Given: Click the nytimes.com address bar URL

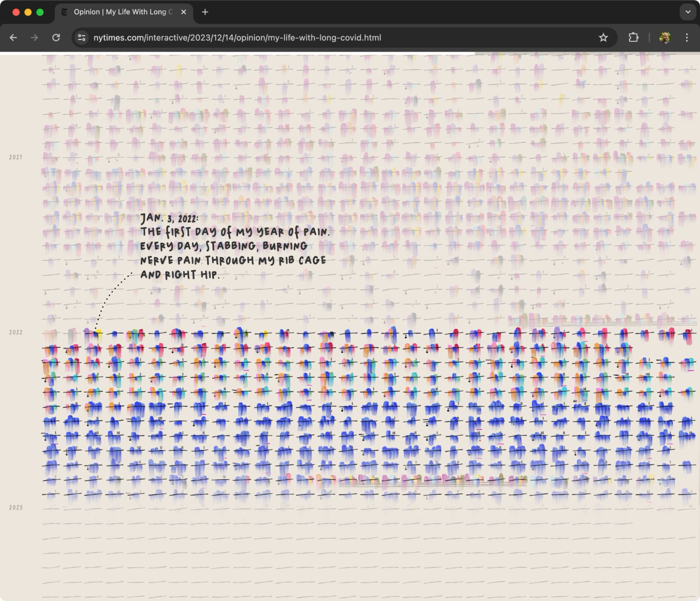Looking at the screenshot, I should (237, 37).
